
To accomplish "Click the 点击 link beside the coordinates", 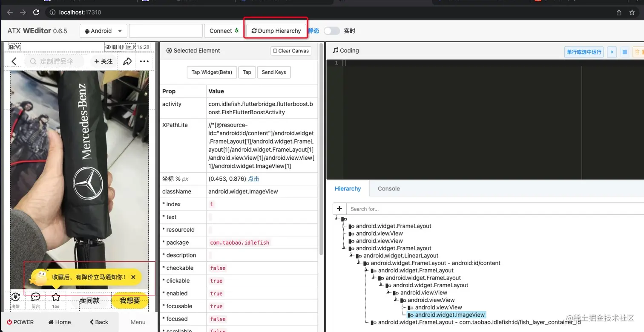I will [x=253, y=179].
